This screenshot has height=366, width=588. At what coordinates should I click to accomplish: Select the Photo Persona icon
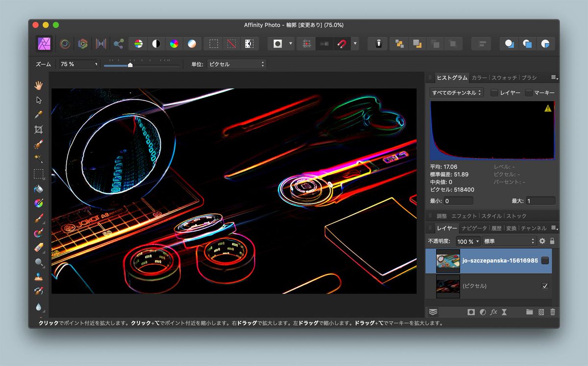click(45, 44)
